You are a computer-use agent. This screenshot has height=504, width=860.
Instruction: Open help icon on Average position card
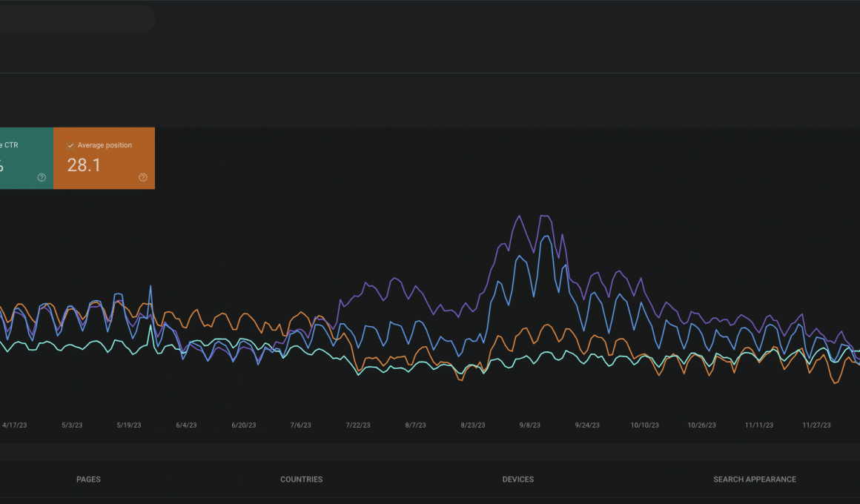[x=143, y=177]
